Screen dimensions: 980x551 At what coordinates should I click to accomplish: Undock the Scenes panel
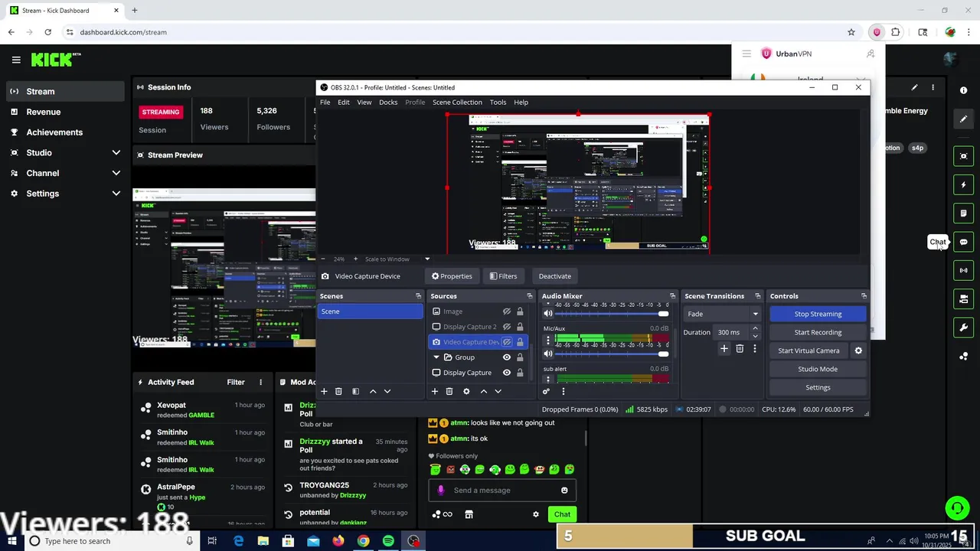click(x=418, y=296)
